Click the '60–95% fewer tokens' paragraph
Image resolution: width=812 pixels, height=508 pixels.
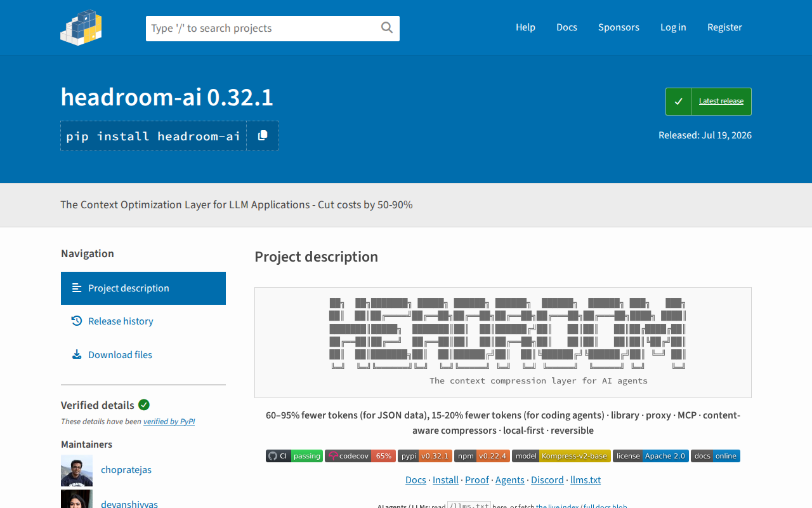click(x=503, y=423)
